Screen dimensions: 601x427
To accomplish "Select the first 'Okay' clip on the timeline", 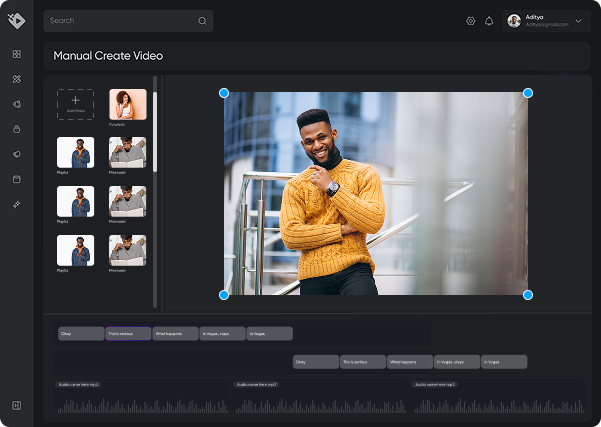I will point(80,334).
